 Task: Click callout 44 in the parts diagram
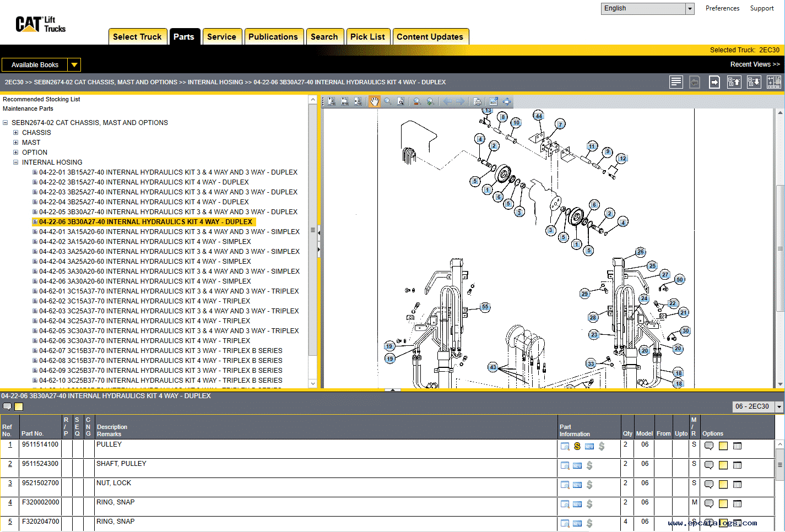click(539, 116)
